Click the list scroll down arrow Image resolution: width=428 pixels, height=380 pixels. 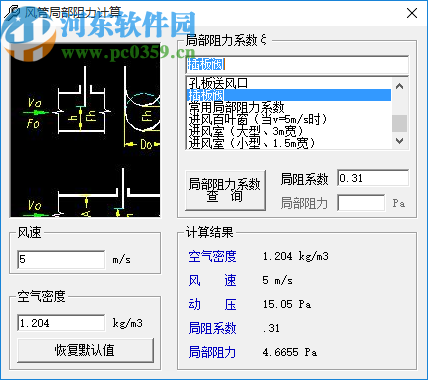coord(399,141)
